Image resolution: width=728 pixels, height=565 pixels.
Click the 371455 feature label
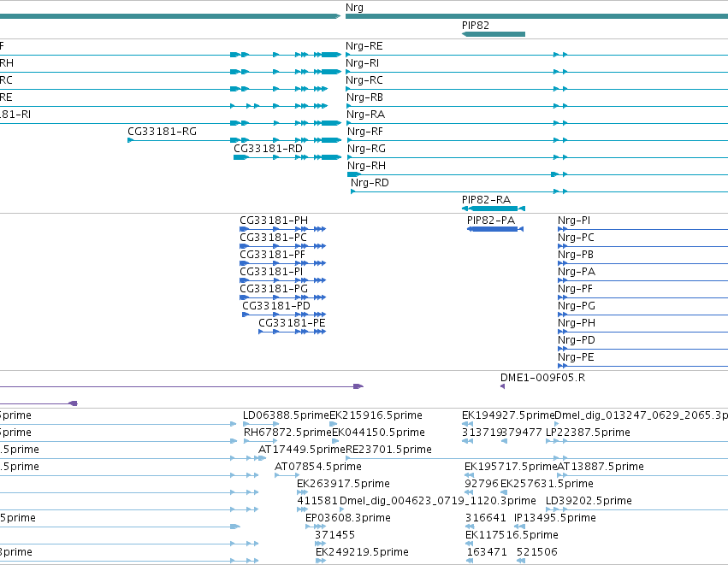[334, 535]
